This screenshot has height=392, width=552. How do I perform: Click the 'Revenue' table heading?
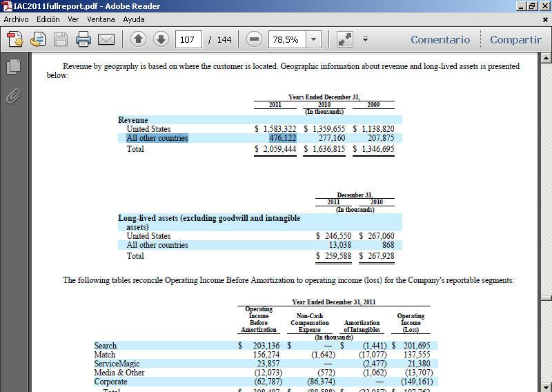(x=133, y=120)
